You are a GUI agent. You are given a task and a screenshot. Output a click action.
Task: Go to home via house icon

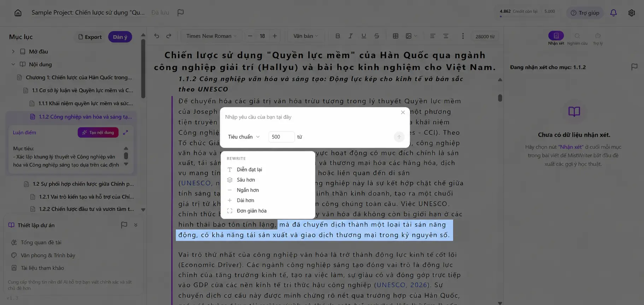click(18, 13)
